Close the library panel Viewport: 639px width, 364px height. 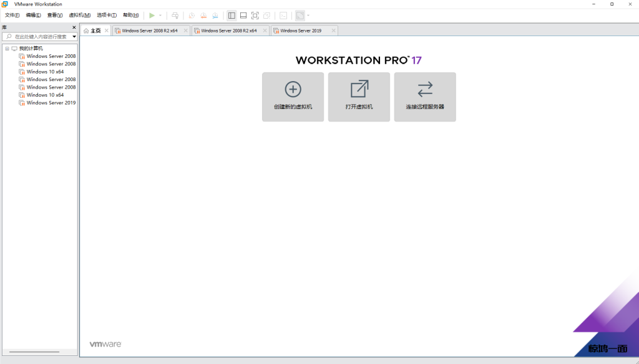(x=74, y=27)
